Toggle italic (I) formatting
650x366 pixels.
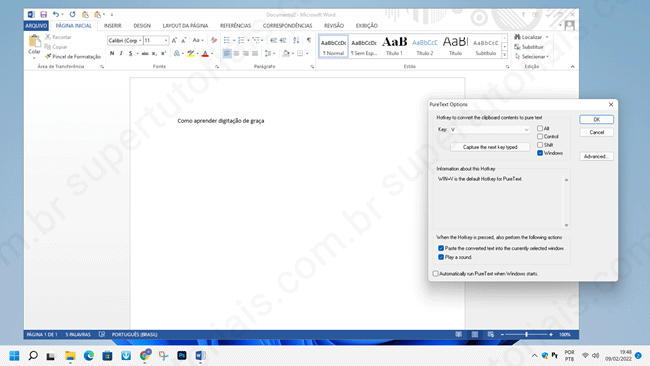[x=121, y=53]
